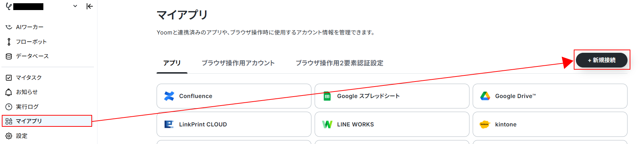This screenshot has height=144, width=644.
Task: Click the お知らせ bell icon
Action: tap(9, 92)
